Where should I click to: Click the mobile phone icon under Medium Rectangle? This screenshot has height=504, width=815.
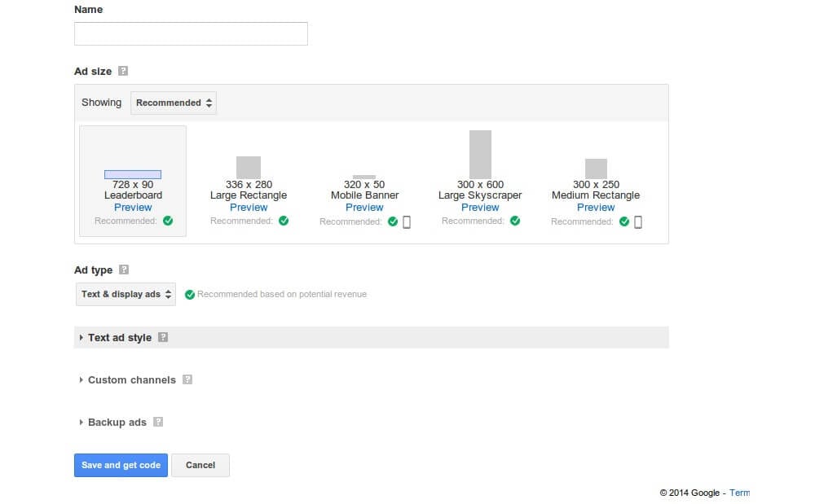tap(638, 221)
